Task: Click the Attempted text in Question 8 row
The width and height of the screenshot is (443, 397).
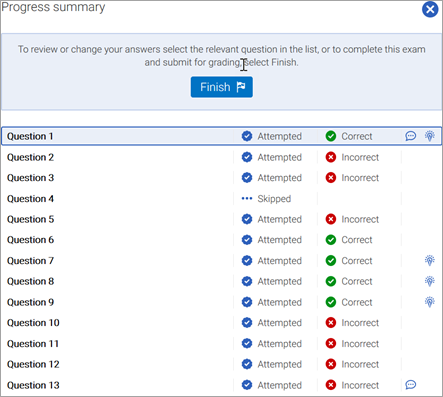Action: click(279, 281)
